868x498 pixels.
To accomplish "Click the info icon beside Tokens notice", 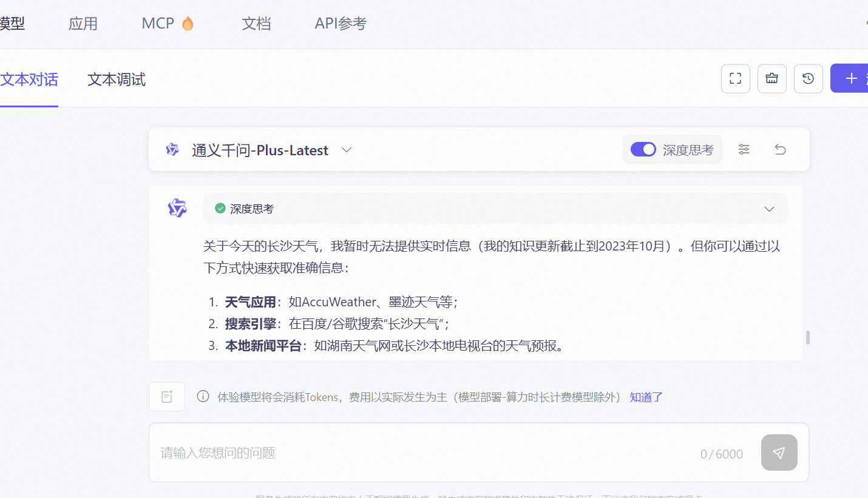I will tap(203, 397).
